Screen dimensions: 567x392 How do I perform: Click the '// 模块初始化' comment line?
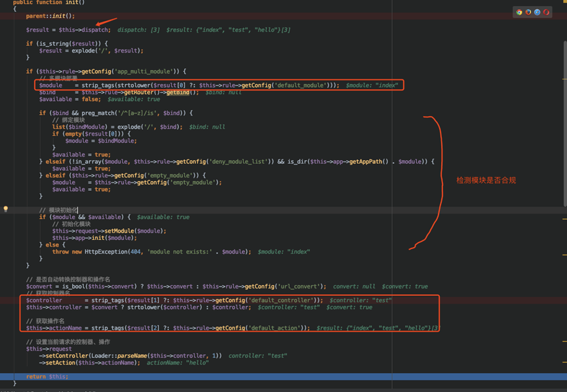(58, 210)
